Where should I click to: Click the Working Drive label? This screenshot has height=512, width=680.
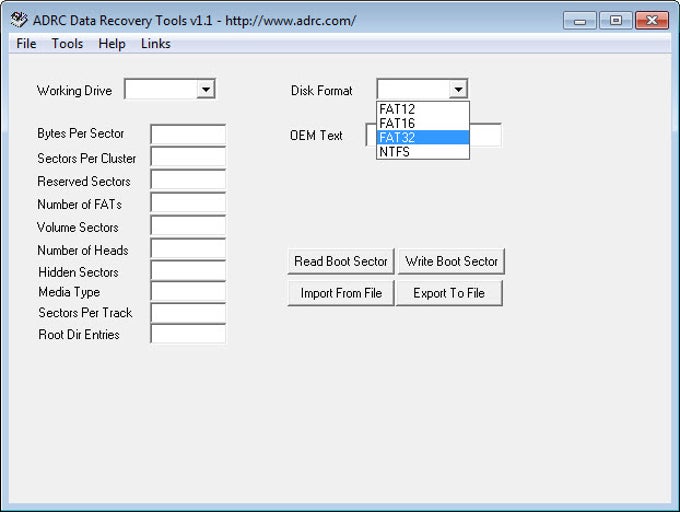(x=75, y=91)
